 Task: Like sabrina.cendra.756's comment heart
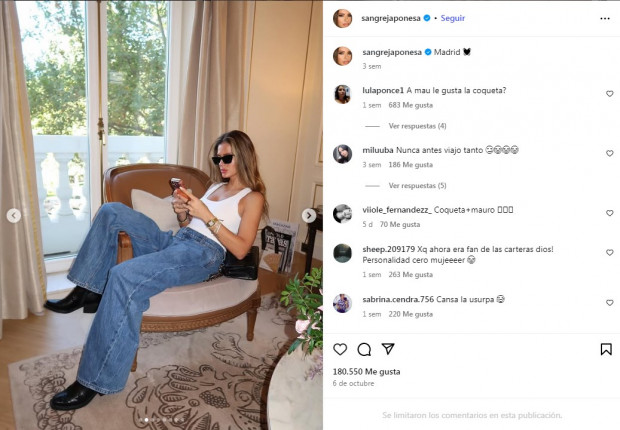click(x=609, y=303)
